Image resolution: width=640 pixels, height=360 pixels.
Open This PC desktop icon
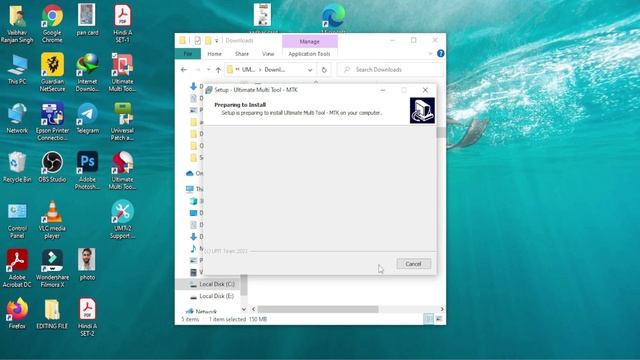pyautogui.click(x=17, y=69)
